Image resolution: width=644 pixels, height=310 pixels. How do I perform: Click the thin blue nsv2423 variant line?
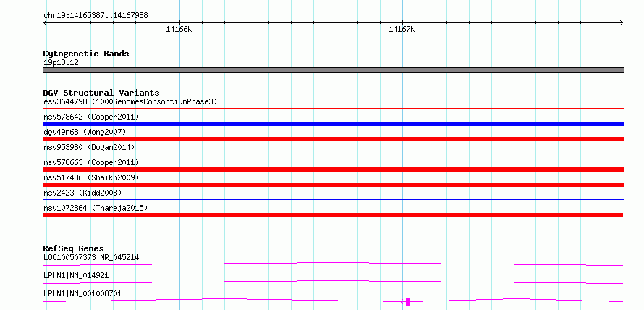[333, 200]
